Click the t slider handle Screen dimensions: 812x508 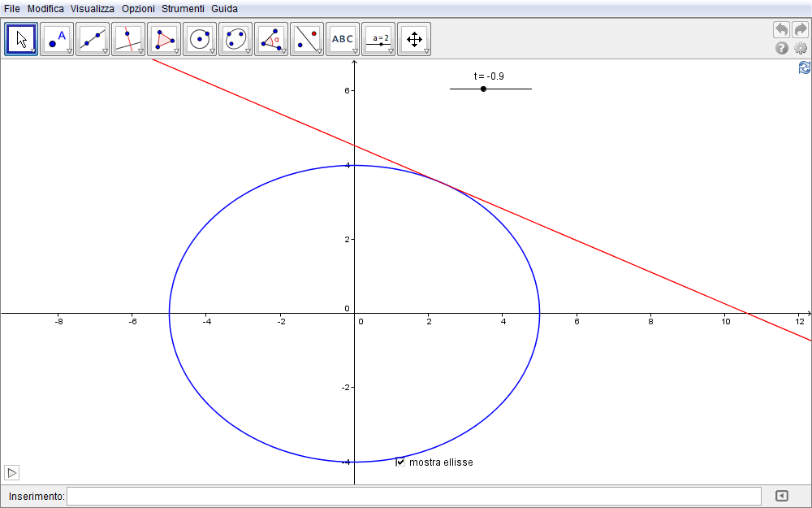483,89
